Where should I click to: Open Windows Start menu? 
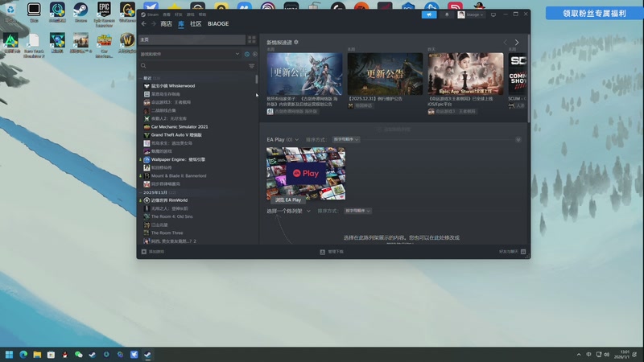[x=9, y=355]
